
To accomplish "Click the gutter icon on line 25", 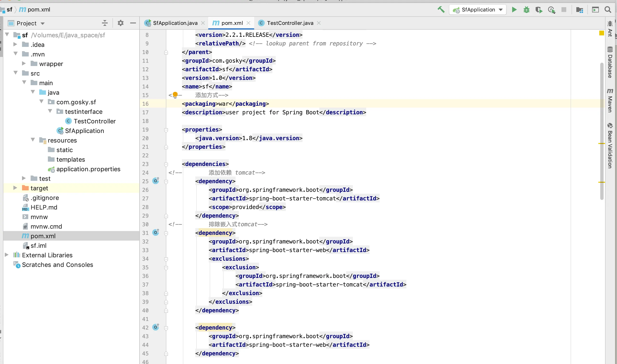I will pyautogui.click(x=156, y=181).
